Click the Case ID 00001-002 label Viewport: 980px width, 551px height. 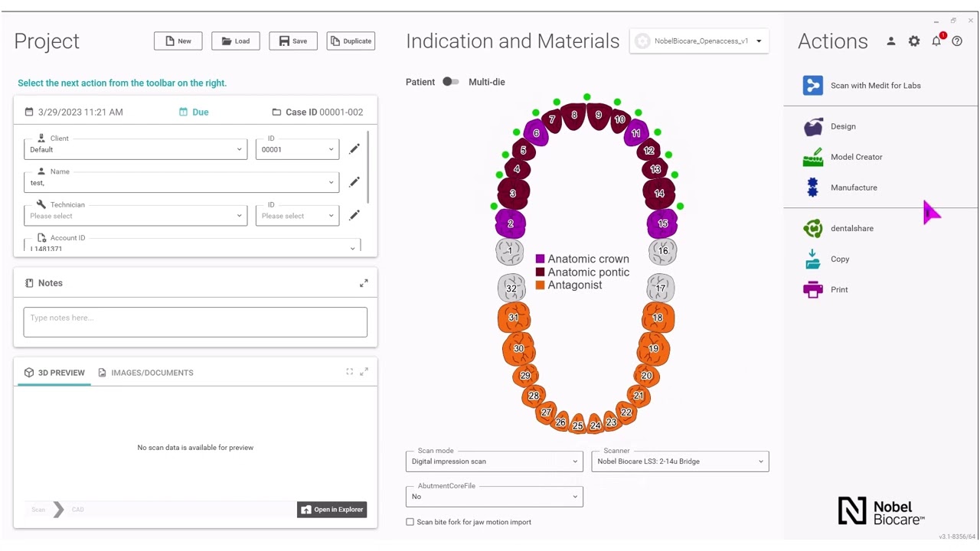point(318,112)
